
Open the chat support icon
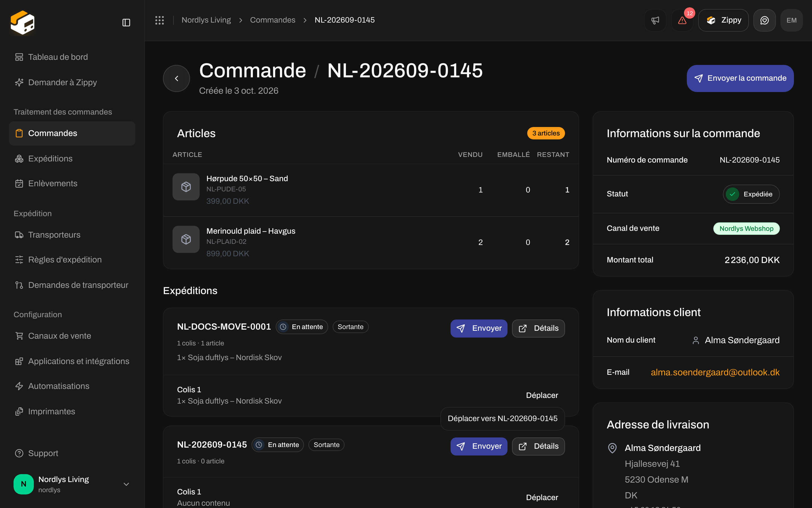click(764, 20)
